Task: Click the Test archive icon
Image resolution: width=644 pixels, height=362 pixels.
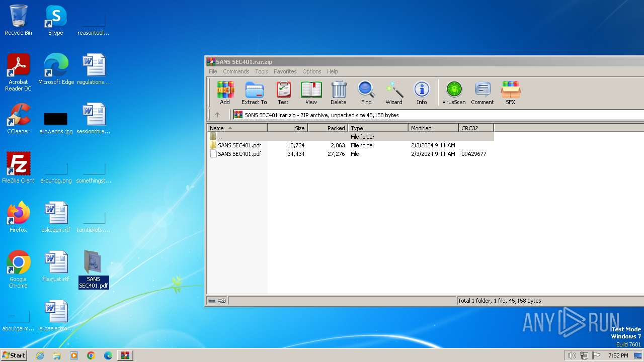Action: (283, 93)
